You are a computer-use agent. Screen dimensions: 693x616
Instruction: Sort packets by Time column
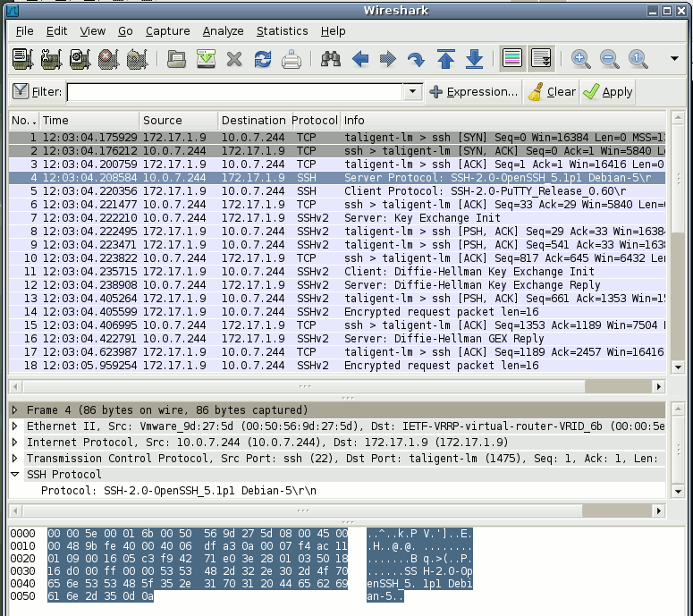click(89, 120)
